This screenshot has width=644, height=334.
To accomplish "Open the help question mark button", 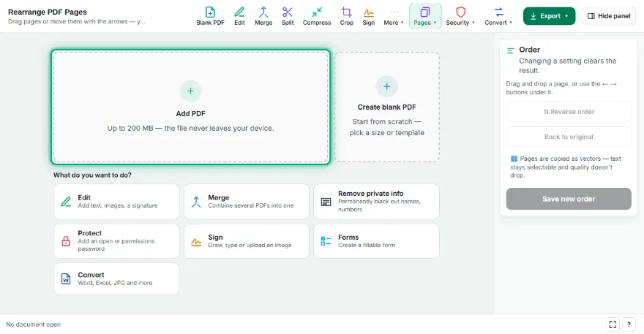I will click(x=629, y=324).
